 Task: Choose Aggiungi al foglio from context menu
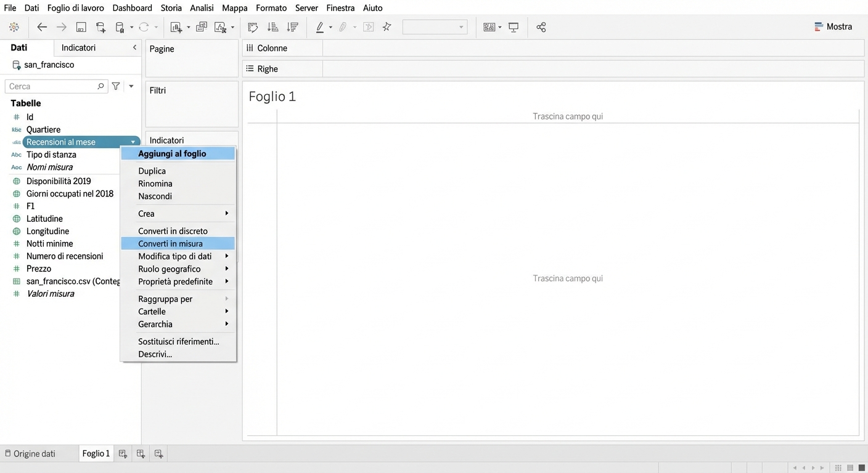click(x=172, y=154)
